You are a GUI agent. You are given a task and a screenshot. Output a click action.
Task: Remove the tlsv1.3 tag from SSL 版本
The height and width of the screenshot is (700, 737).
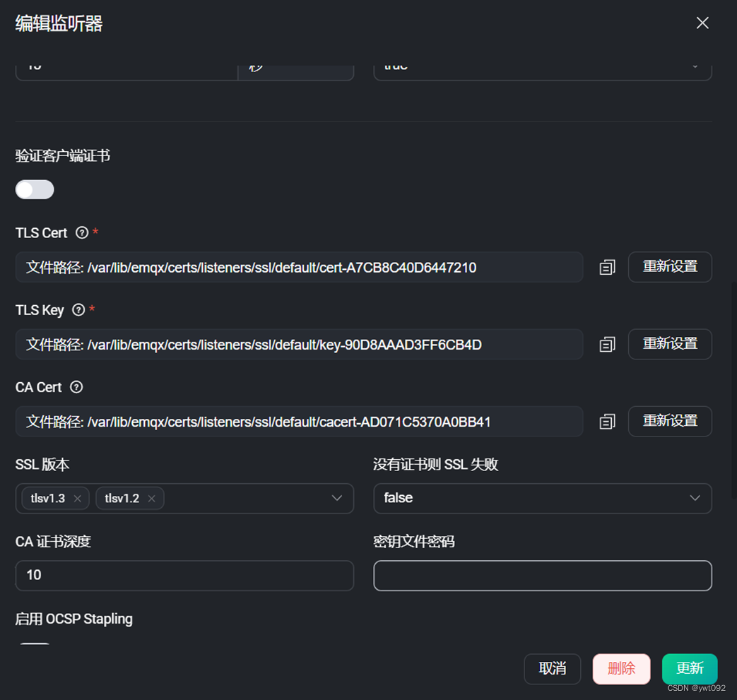tap(78, 498)
